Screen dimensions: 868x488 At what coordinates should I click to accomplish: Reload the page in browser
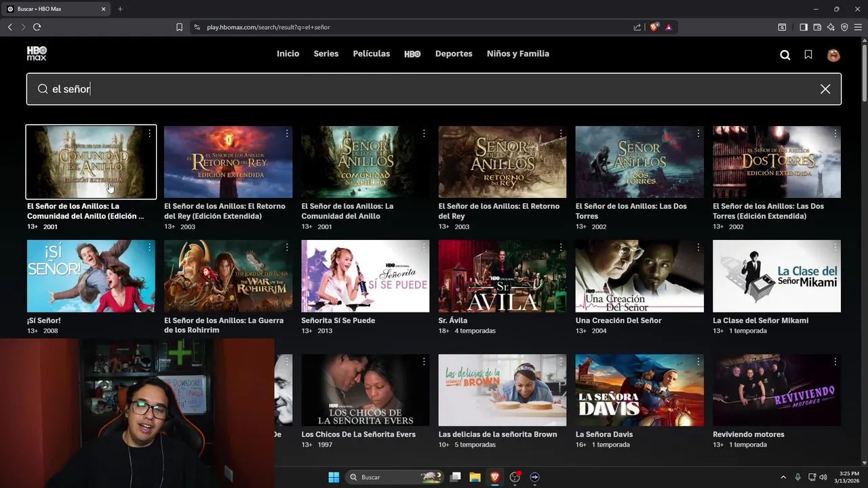tap(37, 27)
